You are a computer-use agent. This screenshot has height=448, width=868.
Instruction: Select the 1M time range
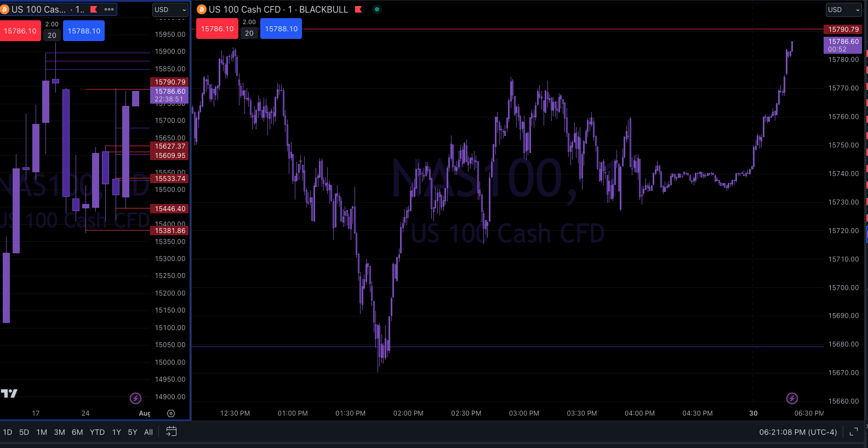coord(42,432)
